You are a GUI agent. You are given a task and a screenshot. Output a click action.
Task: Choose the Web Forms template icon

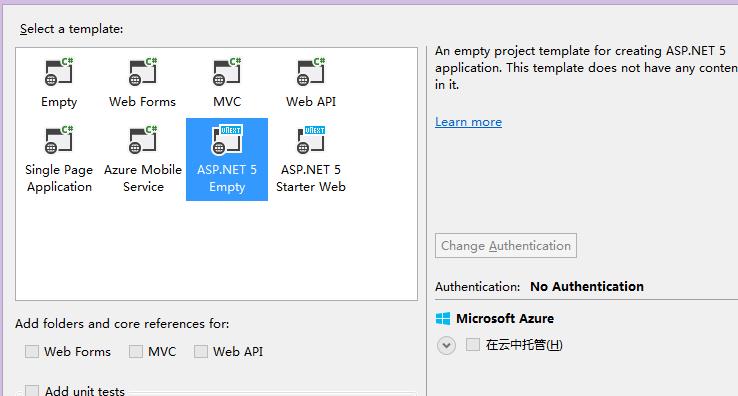(143, 72)
